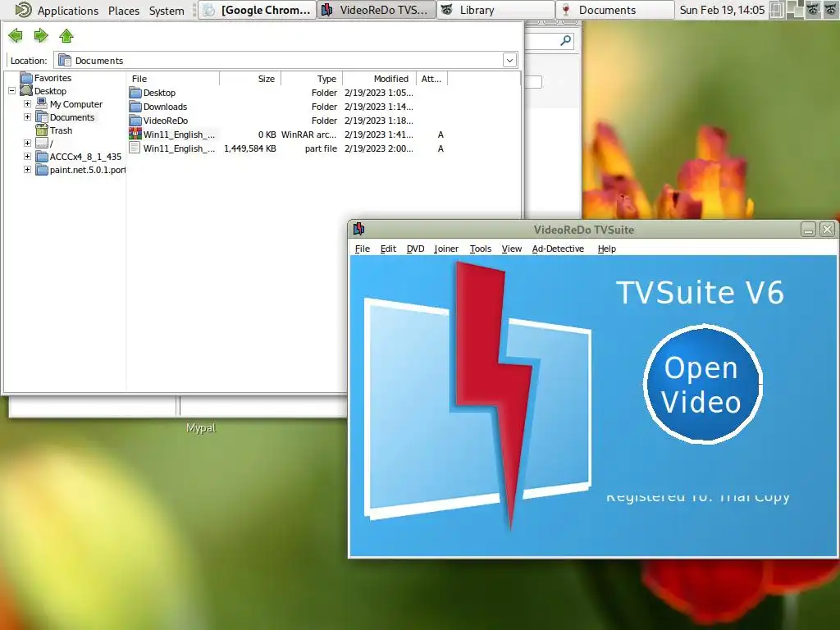Click the WinRAR arc... type cell
840x630 pixels.
point(308,135)
